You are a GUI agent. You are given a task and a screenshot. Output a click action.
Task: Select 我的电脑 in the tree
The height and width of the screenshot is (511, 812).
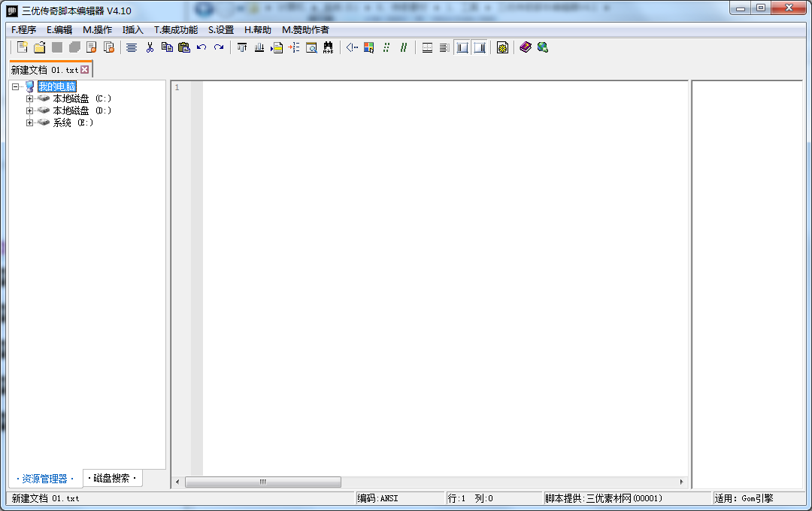point(57,86)
